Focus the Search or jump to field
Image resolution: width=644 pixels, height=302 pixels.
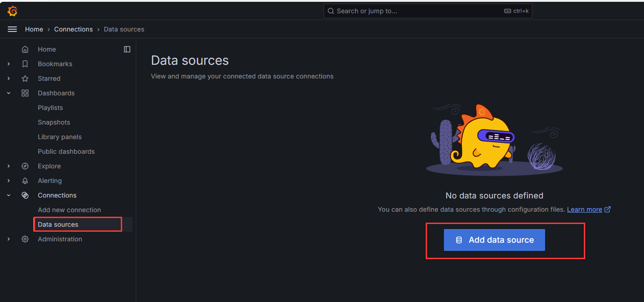tap(428, 11)
